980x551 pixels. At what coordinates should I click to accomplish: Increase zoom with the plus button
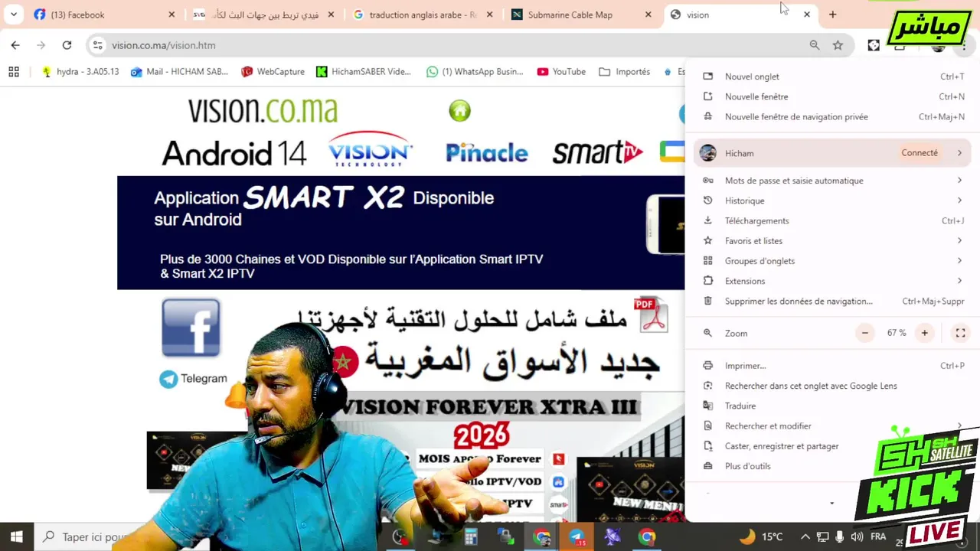[924, 333]
